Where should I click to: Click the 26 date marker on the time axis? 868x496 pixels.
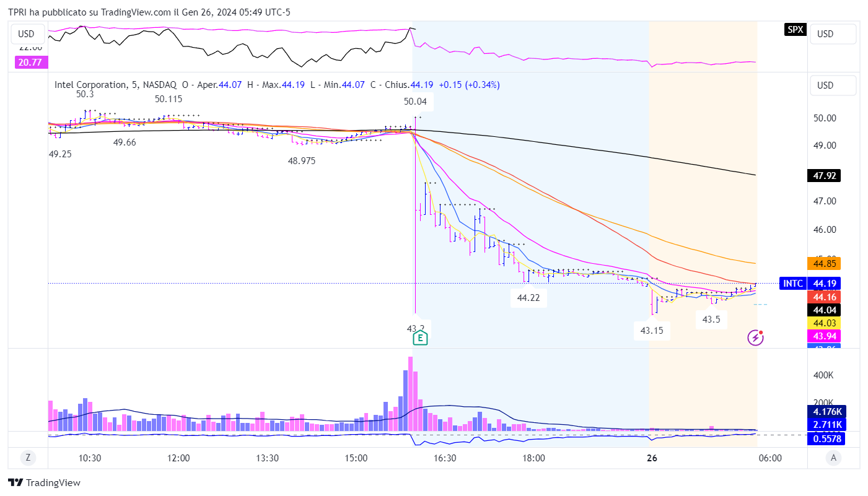click(651, 458)
